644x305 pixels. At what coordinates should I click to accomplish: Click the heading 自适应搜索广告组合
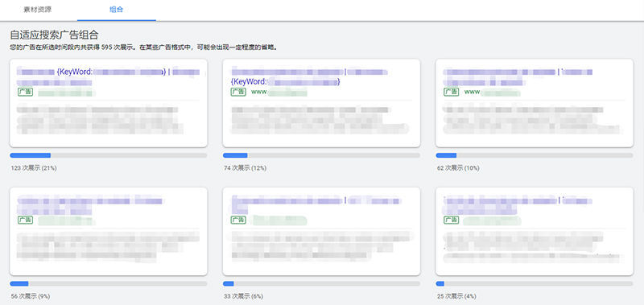pos(54,35)
